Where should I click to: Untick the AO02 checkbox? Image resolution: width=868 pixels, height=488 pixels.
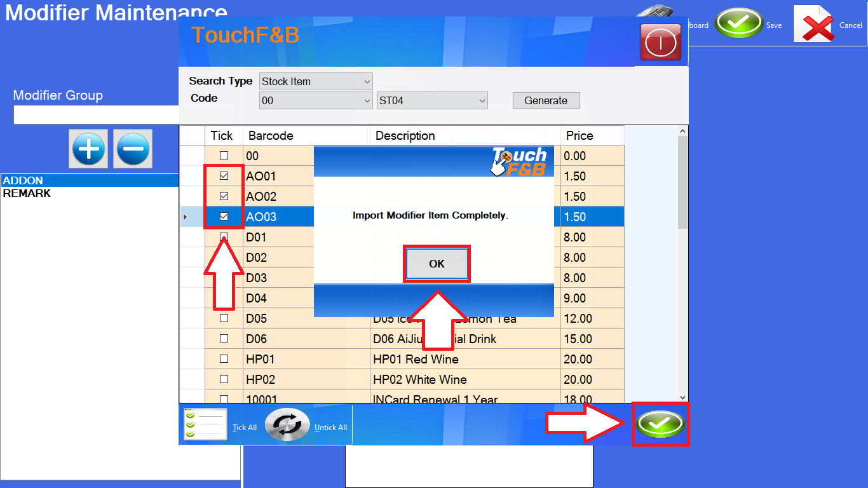[224, 196]
